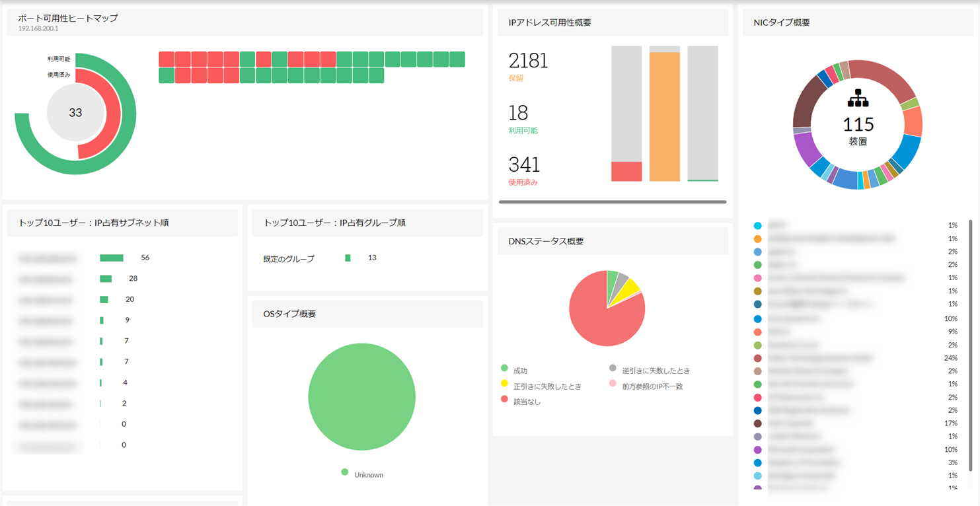
Task: Click the 9% entry in NIC type list
Action: [x=855, y=331]
